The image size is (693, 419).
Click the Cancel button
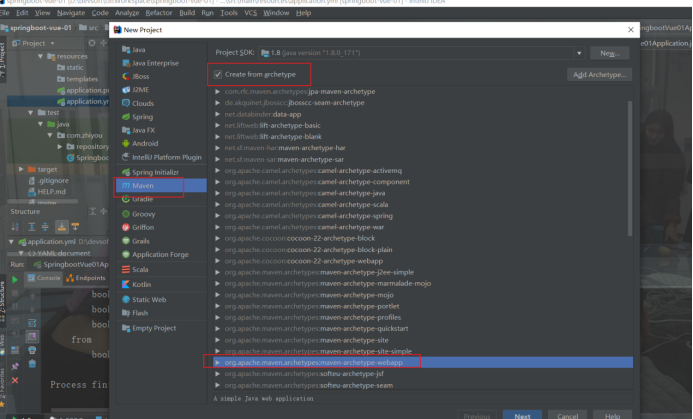click(567, 416)
